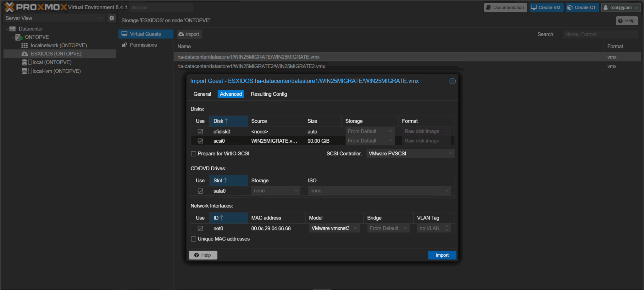Viewport: 644px width, 290px height.
Task: Click the toolbar Import button
Action: pos(189,34)
